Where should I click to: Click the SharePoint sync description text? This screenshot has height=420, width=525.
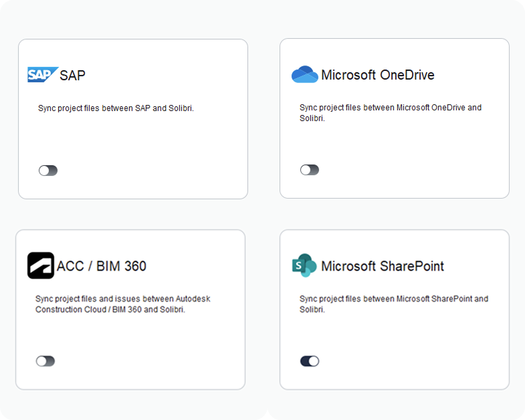(x=394, y=304)
